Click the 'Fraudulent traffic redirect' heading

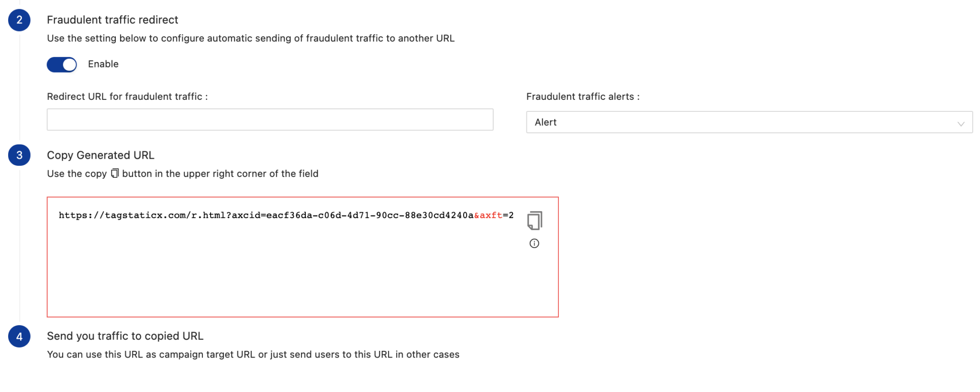(112, 20)
